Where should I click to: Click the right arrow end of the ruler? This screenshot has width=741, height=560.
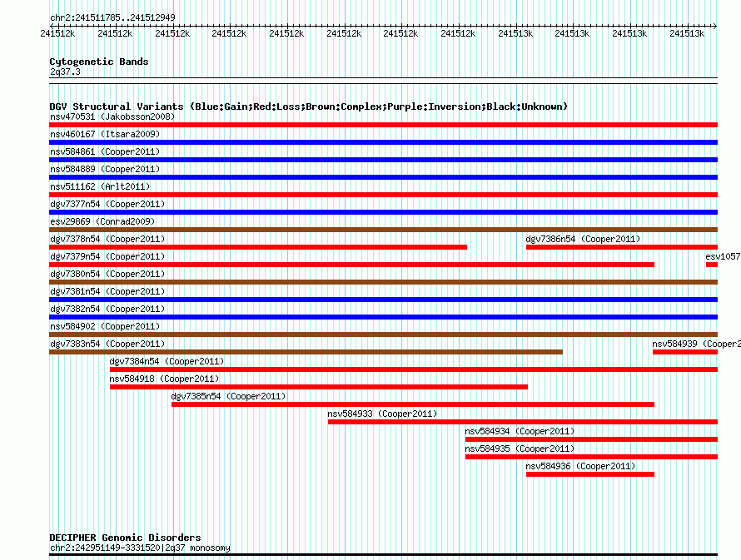coord(715,26)
